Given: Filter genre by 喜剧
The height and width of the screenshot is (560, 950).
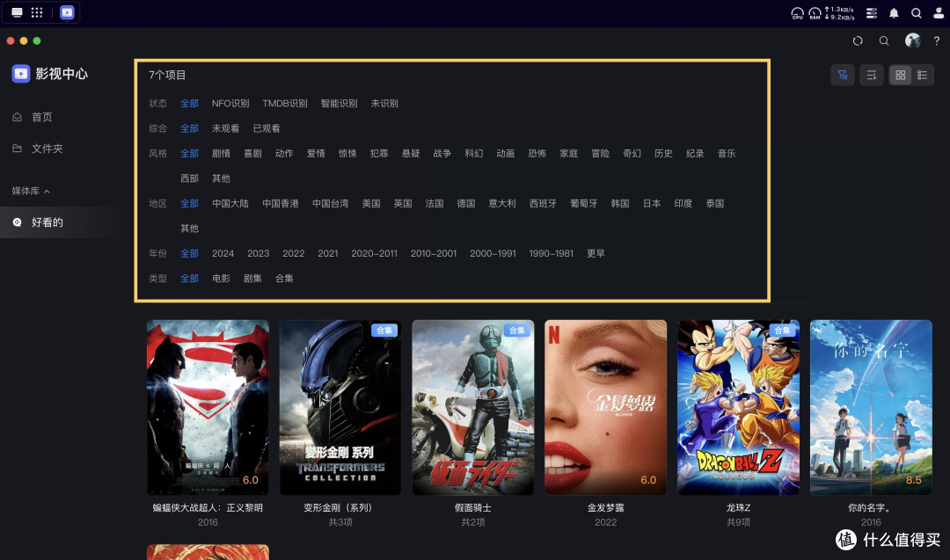Looking at the screenshot, I should 252,154.
